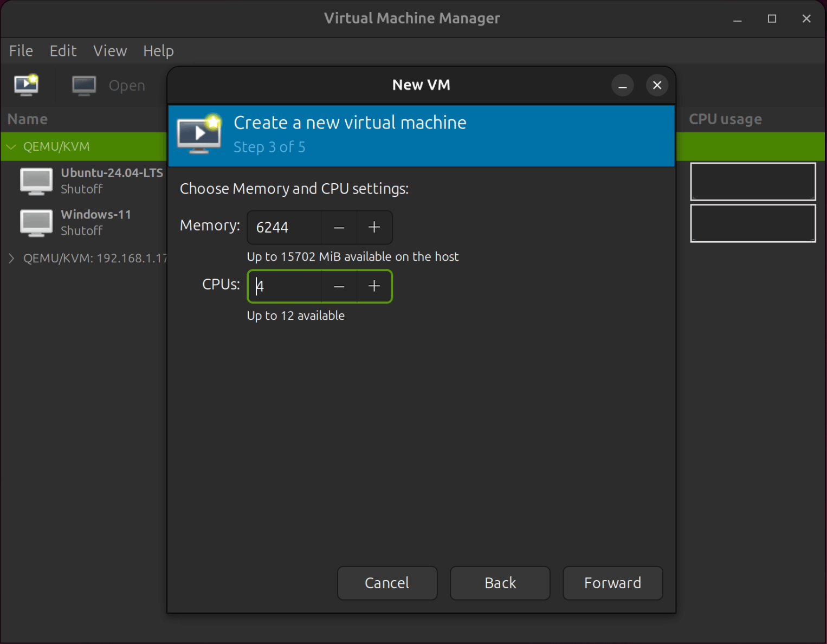Open the File menu
Image resolution: width=827 pixels, height=644 pixels.
(21, 50)
